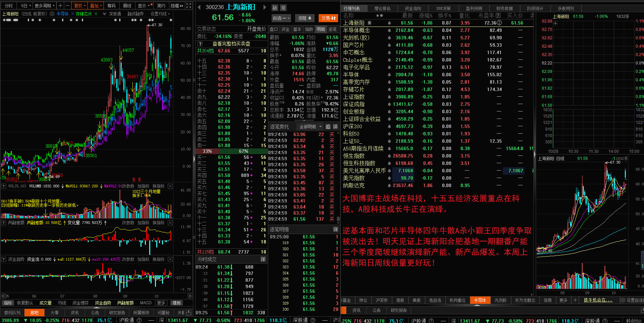Click the 港 Hong Kong connect badge
This screenshot has width=644, height=323.
(283, 8)
